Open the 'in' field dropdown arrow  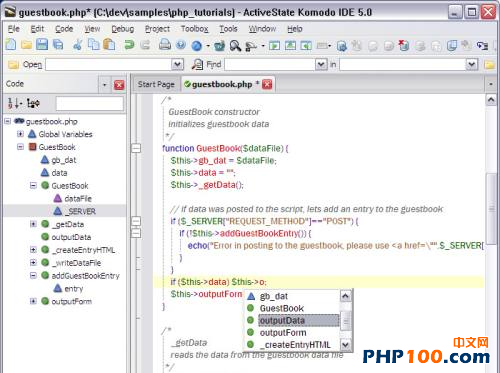click(472, 64)
